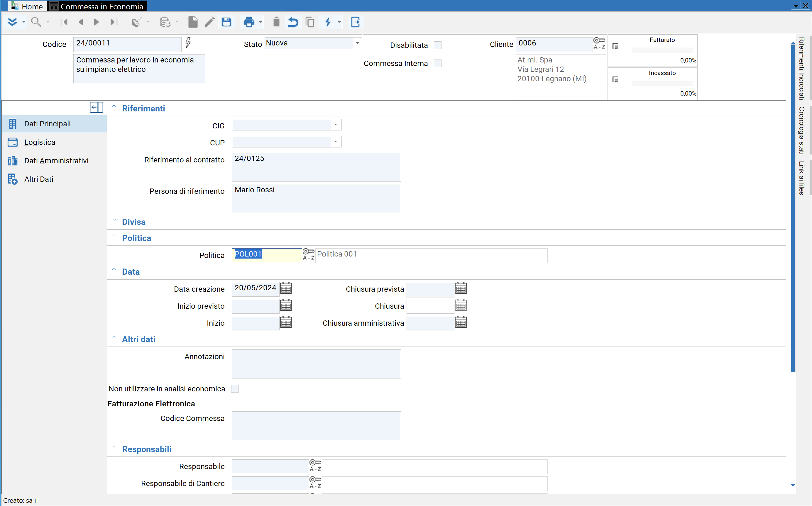Screen dimensions: 812x506
Task: Open the Riferimenti Incrociati side panel
Action: [x=802, y=68]
